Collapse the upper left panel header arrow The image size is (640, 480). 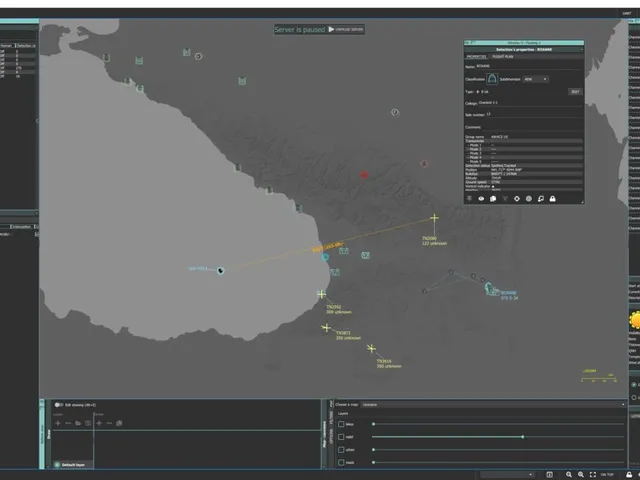[x=36, y=28]
